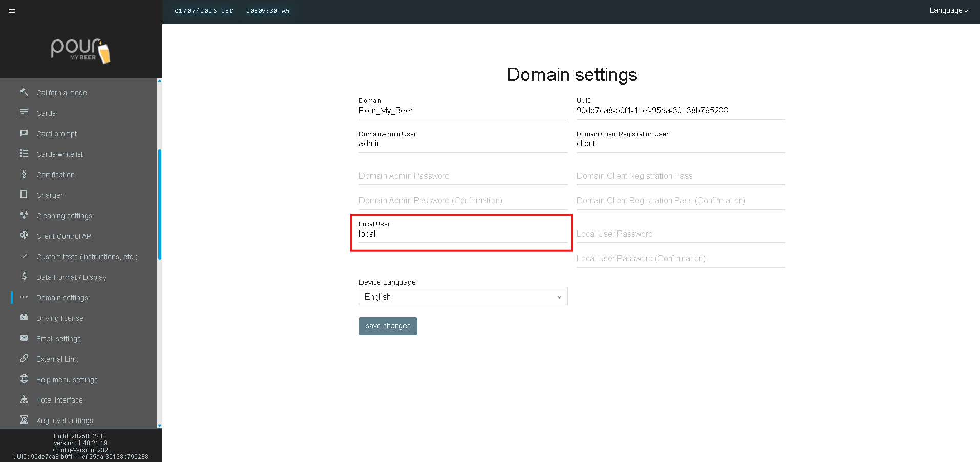This screenshot has width=980, height=462.
Task: Click the Certification section-sign icon
Action: click(x=24, y=174)
